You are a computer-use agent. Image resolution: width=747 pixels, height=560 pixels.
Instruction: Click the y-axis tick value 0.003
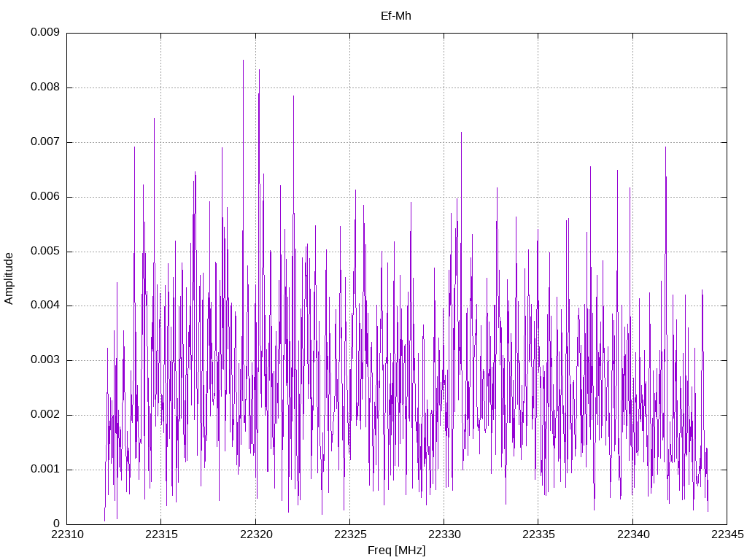pos(45,360)
